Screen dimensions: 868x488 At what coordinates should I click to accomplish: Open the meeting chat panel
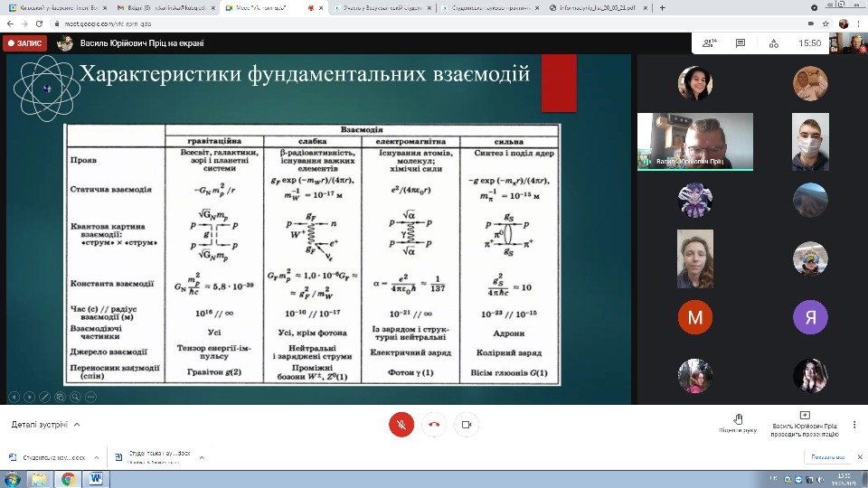pos(741,42)
